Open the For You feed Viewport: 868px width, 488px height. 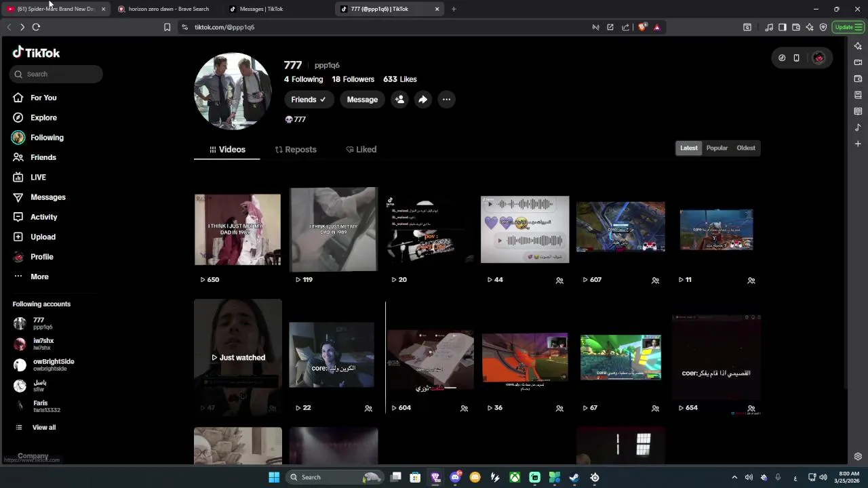[x=43, y=98]
